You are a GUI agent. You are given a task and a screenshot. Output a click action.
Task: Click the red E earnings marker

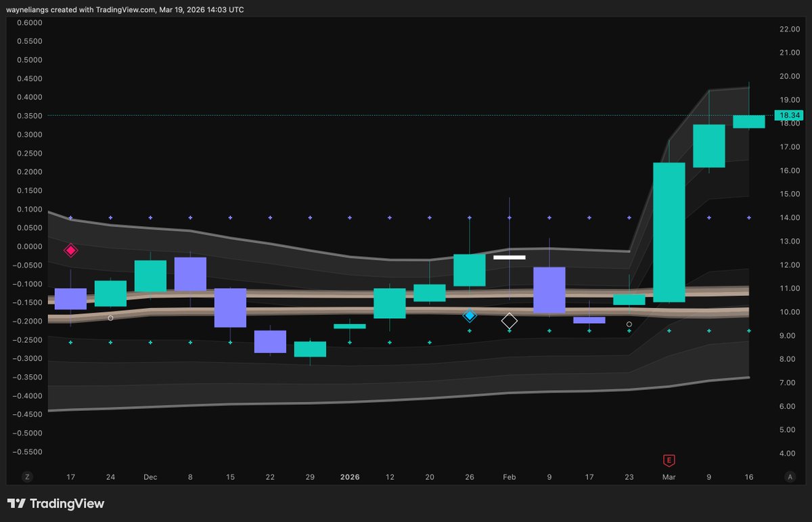[669, 460]
